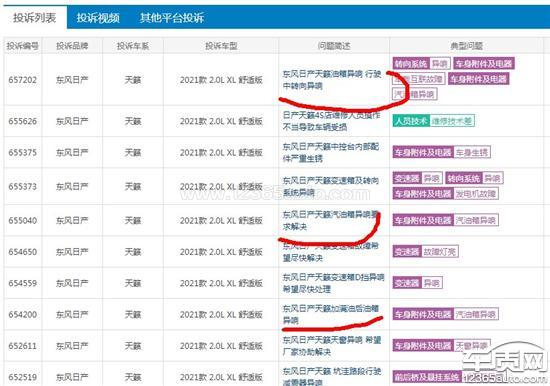Screen dimensions: 550x386
Task: Open the 加满油后油箱异响 complaint link
Action: [x=330, y=314]
